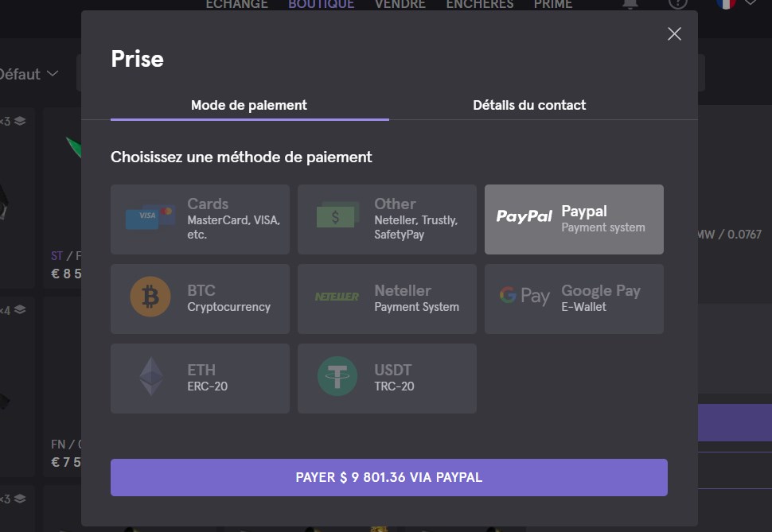
Task: Choose the Other payment option
Action: point(387,219)
